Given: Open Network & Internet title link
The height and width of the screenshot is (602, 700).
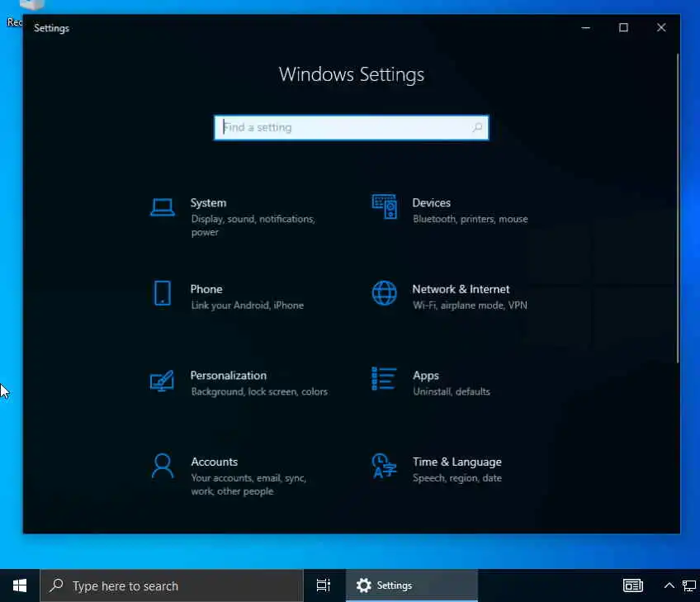Looking at the screenshot, I should (461, 289).
